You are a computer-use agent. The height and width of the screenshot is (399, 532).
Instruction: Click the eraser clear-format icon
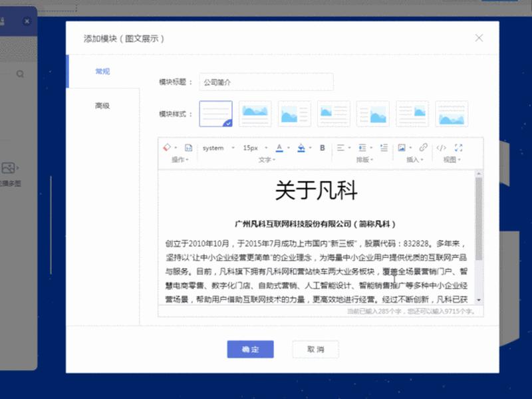pyautogui.click(x=167, y=148)
